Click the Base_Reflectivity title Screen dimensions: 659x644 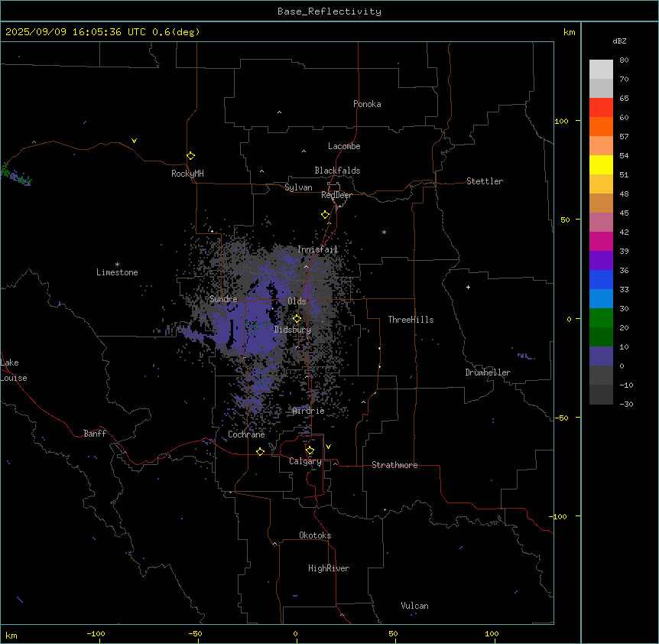(x=329, y=11)
